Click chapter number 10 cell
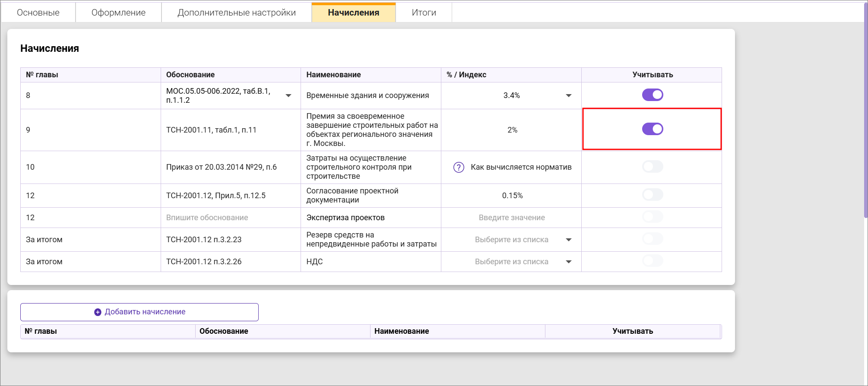868x386 pixels. point(91,167)
